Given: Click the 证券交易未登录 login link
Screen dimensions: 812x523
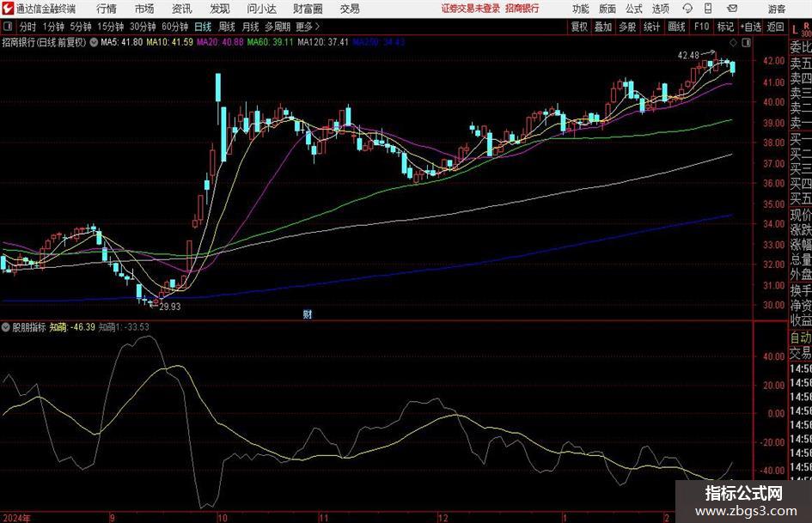Looking at the screenshot, I should (471, 9).
